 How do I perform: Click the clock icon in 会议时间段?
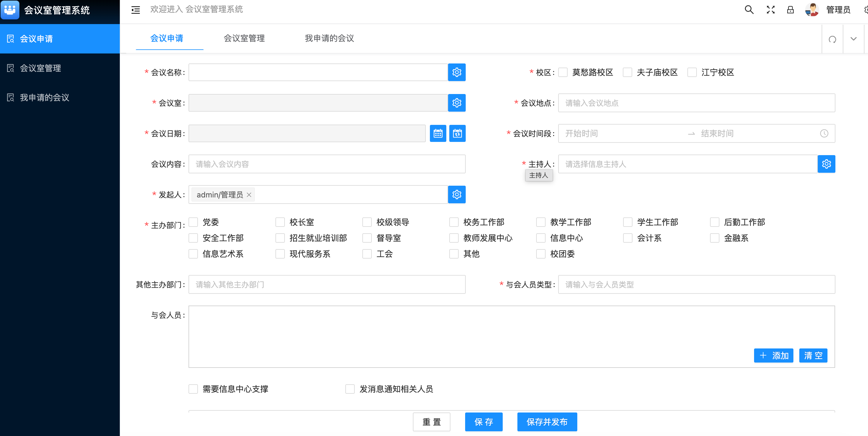pos(824,133)
